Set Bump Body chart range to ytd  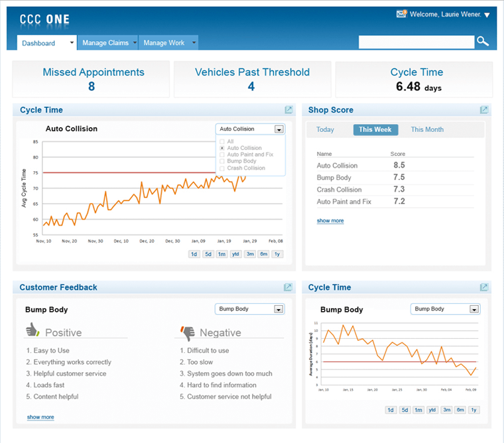pos(432,410)
